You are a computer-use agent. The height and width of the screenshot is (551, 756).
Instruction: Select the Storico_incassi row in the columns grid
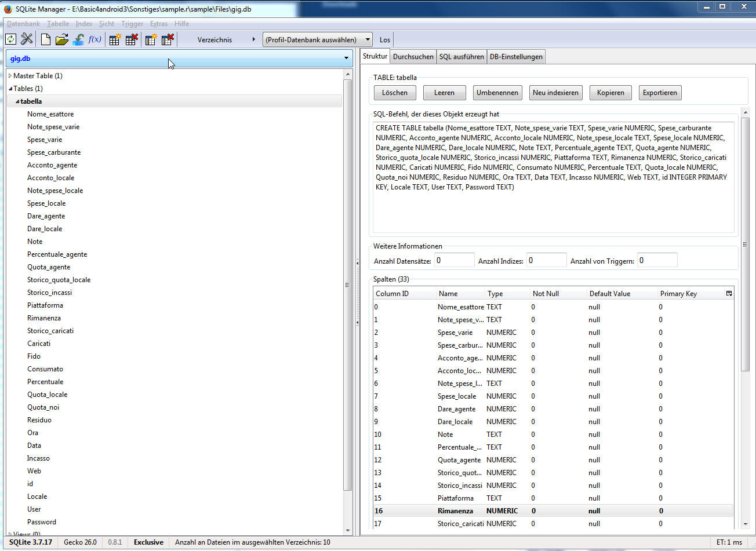(x=553, y=486)
